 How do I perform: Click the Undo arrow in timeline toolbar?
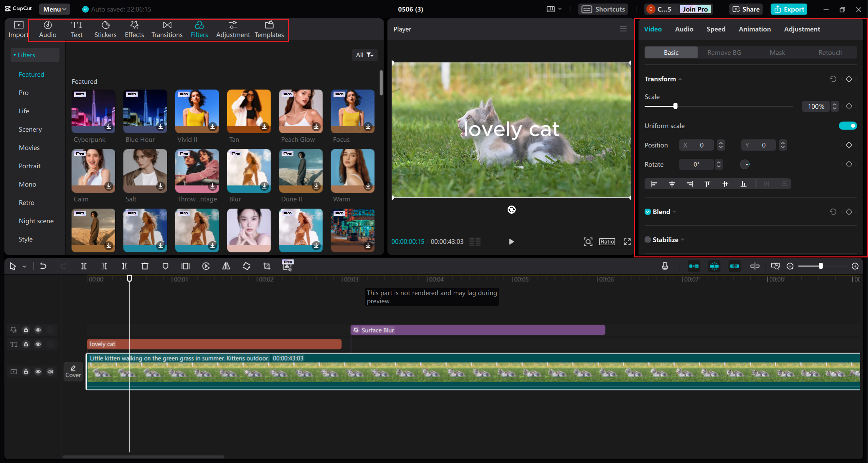click(x=43, y=266)
